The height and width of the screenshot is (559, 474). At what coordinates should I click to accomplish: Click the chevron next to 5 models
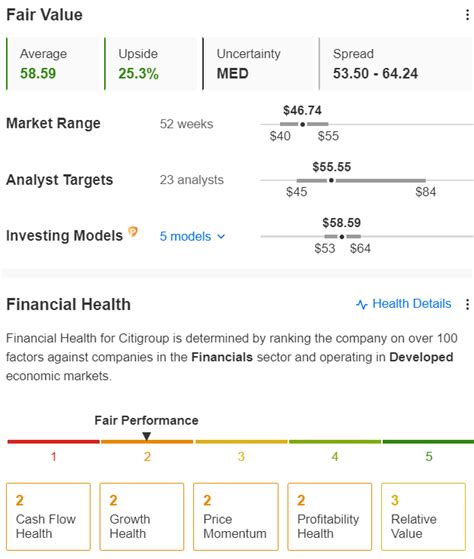[221, 236]
